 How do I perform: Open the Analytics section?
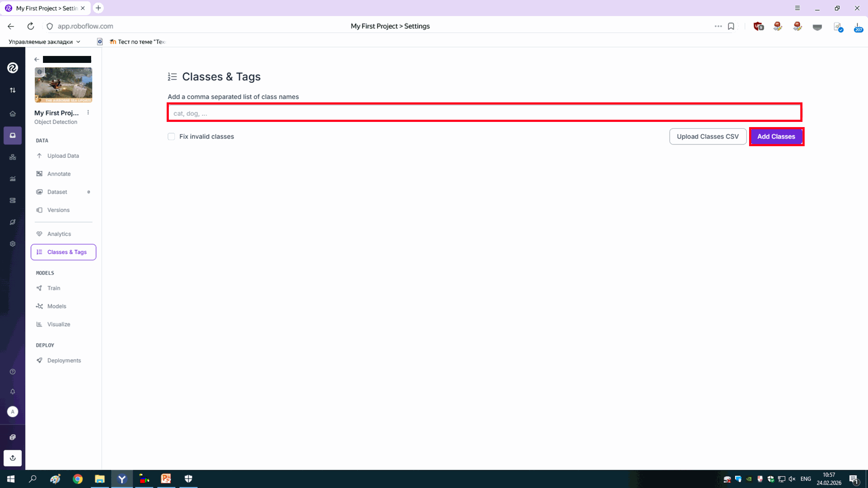pyautogui.click(x=63, y=234)
